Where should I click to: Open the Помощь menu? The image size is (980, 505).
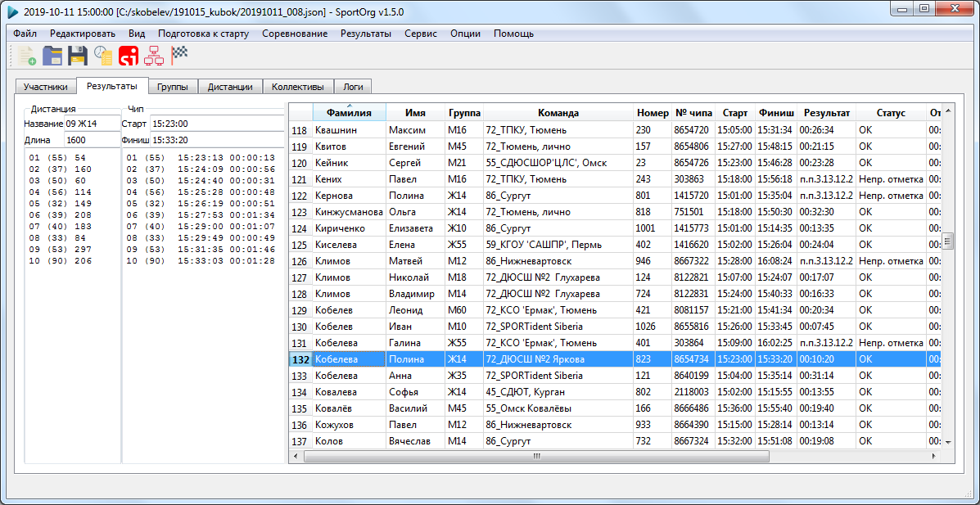click(x=514, y=34)
